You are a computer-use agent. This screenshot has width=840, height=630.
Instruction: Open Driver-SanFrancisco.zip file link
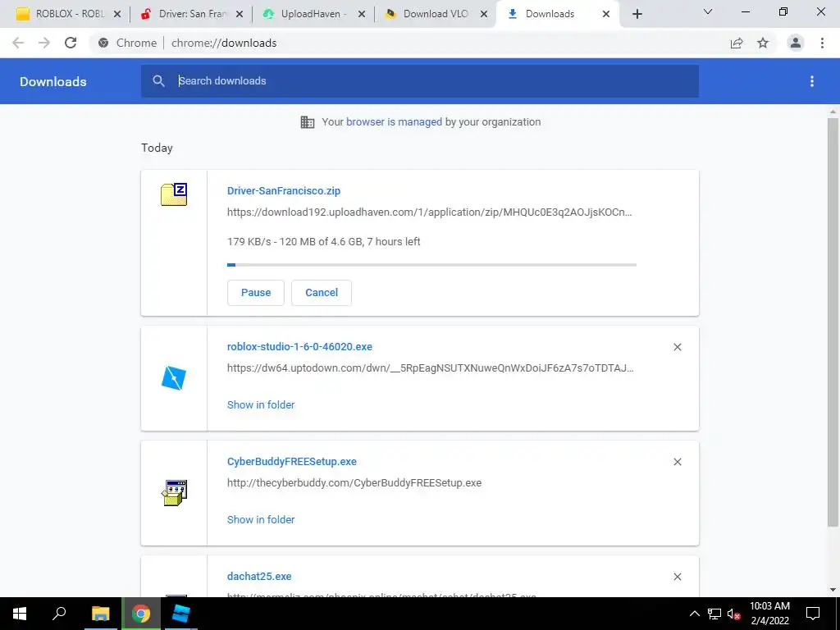283,190
